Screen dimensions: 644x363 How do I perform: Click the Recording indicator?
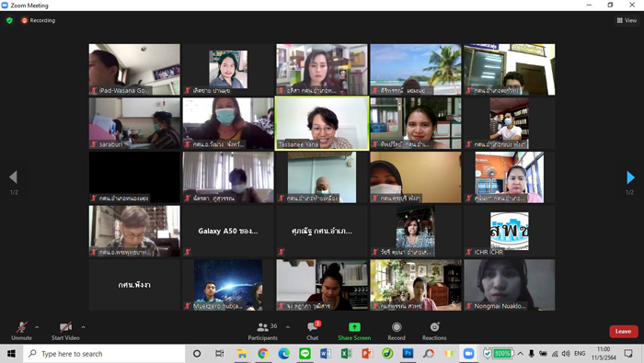(x=39, y=20)
